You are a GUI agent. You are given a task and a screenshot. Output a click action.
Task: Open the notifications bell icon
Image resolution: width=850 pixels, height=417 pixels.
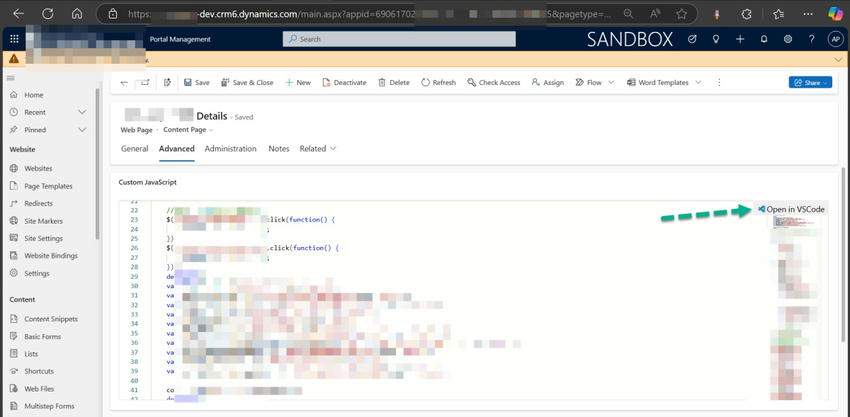point(764,39)
